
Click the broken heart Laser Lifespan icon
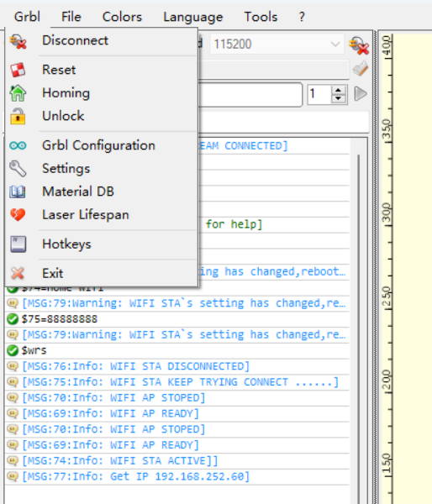click(x=18, y=215)
